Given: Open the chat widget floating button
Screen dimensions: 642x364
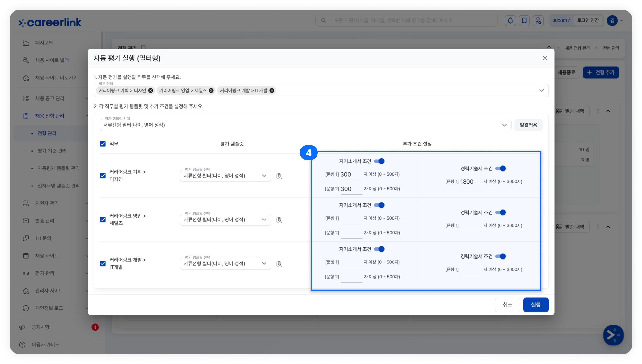Looking at the screenshot, I should (x=613, y=335).
